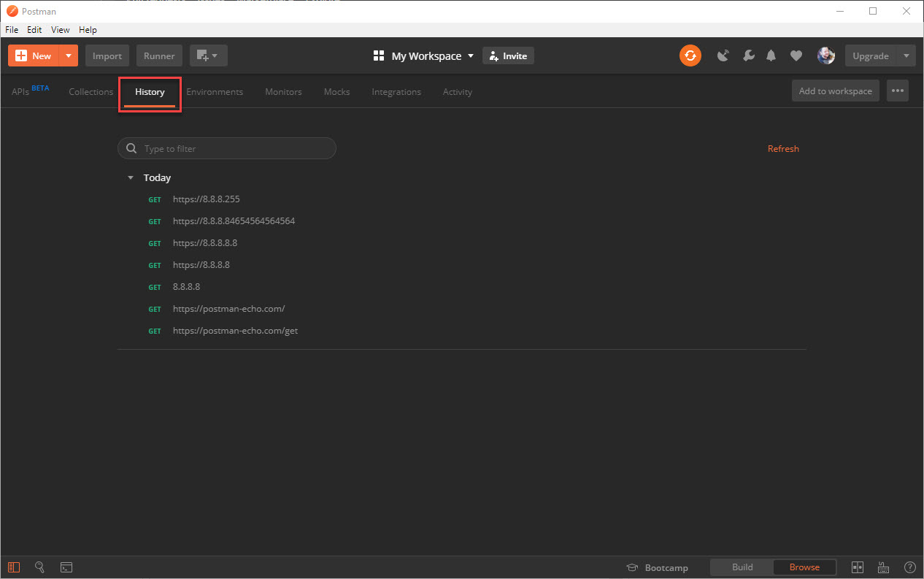Click the Import button
The image size is (924, 579).
coord(107,55)
